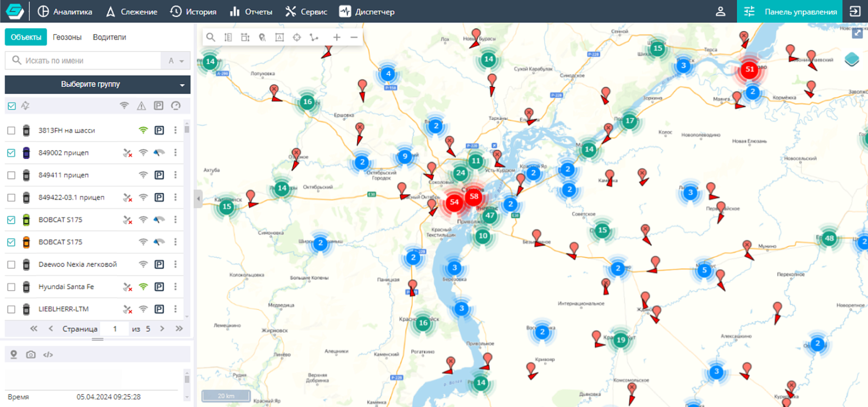Click the map search magnifier icon

[x=211, y=37]
